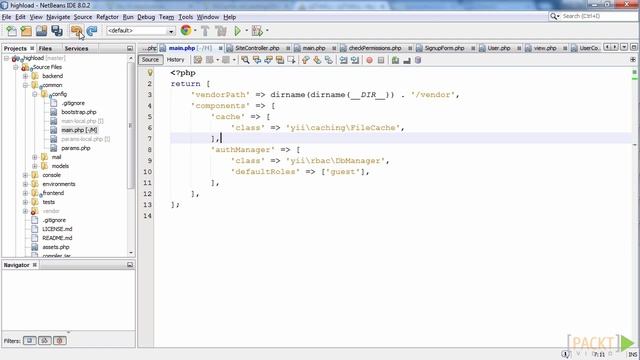Viewport: 640px width, 360px height.
Task: Toggle Rectangular Selection in editor toolbar
Action: point(291,60)
